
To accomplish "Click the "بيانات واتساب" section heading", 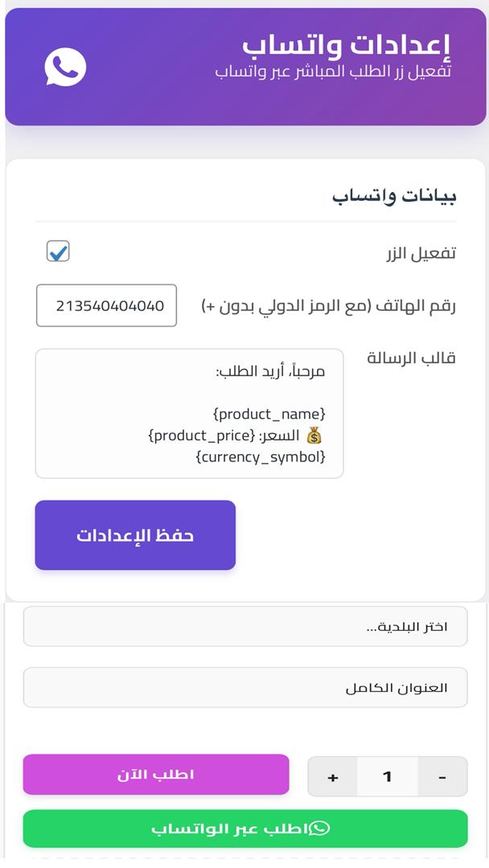I will tap(401, 194).
